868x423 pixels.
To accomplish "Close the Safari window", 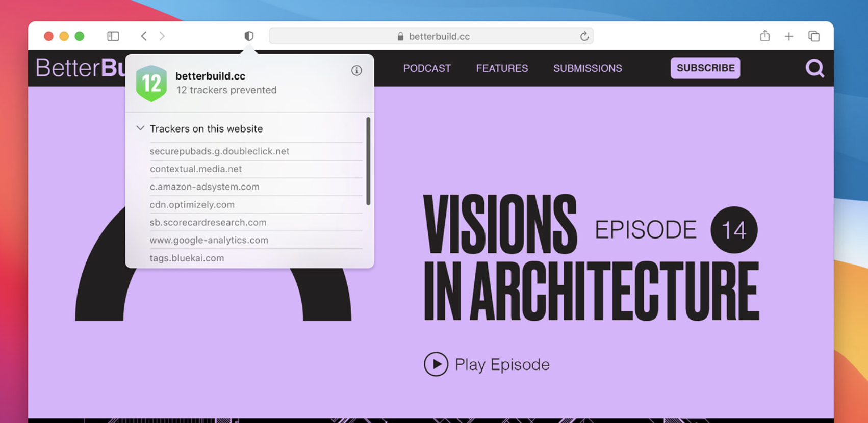I will [x=49, y=36].
